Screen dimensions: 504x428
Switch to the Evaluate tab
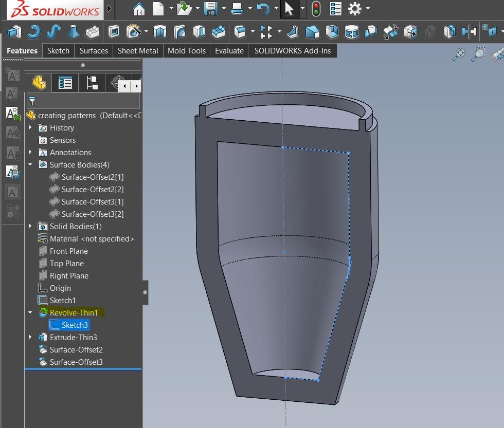229,51
